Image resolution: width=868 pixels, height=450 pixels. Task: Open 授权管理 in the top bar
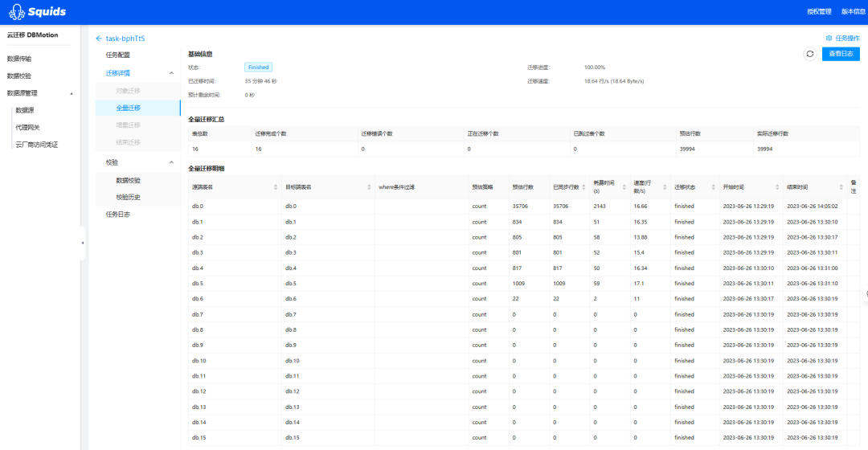tap(819, 11)
